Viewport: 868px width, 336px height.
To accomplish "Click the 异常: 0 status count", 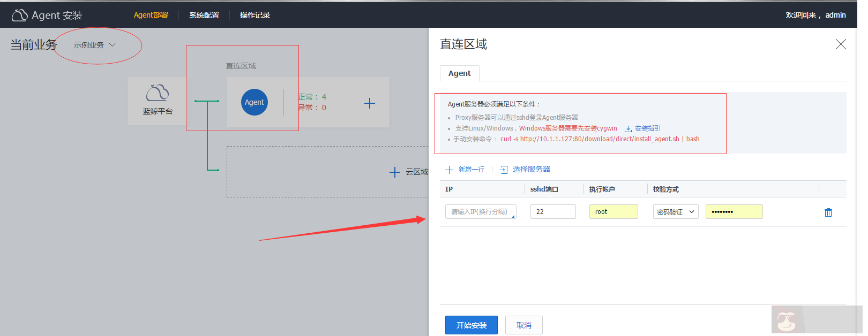I will pos(312,108).
